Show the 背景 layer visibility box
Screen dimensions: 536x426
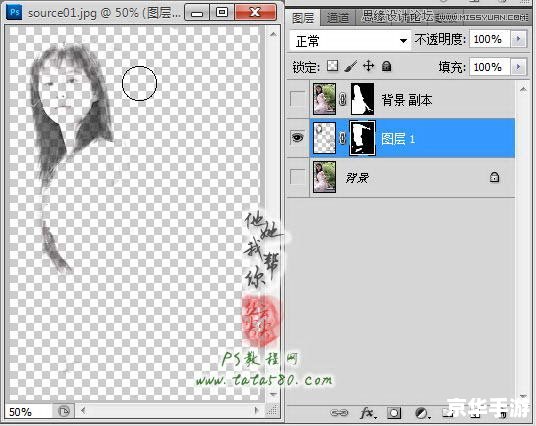297,177
